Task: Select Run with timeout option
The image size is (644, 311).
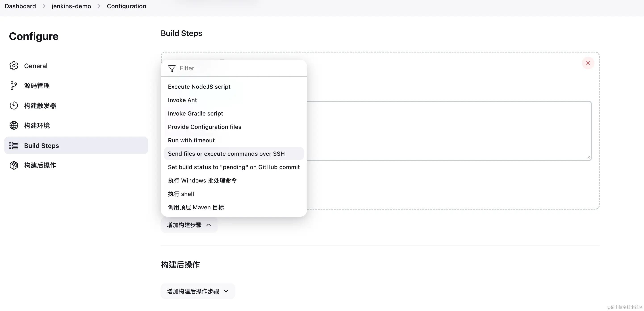Action: click(x=191, y=140)
